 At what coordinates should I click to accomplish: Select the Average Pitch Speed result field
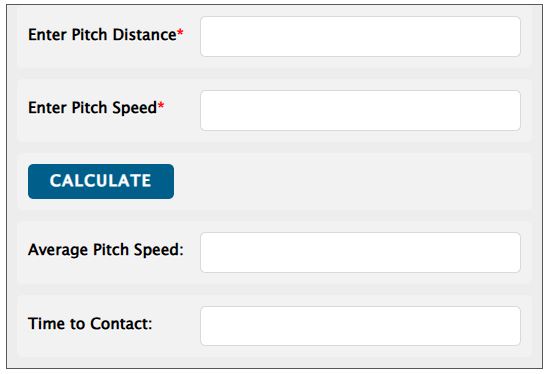[360, 252]
